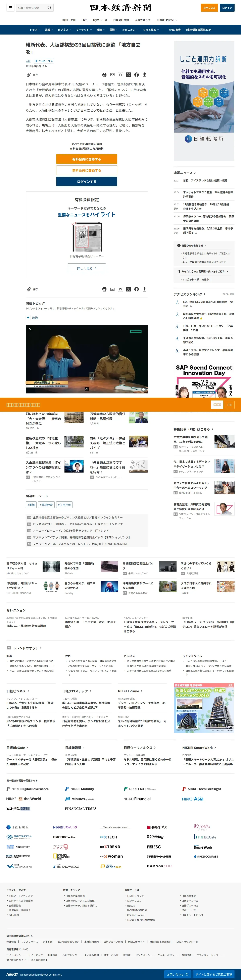Viewport: 241px width, 980px height.
Task: Open headline 首相、アイスランド次期大統領へ祝意
Action: pos(205,181)
